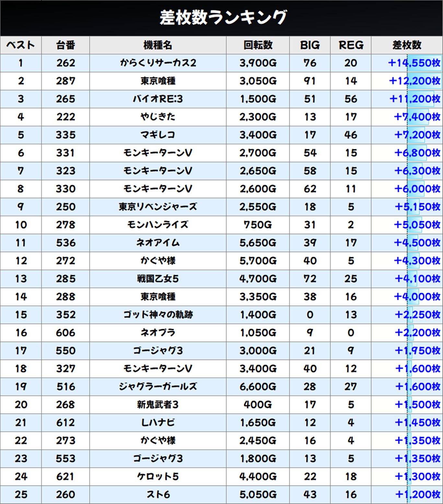Select the +6,000枚 value
The image size is (443, 504).
[x=417, y=189]
